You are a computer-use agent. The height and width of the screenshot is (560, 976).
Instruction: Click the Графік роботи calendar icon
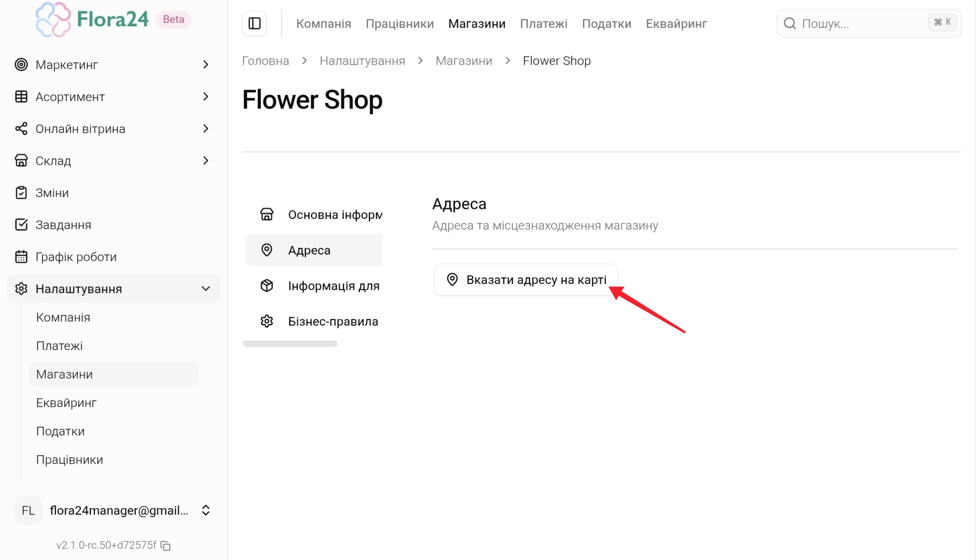21,257
